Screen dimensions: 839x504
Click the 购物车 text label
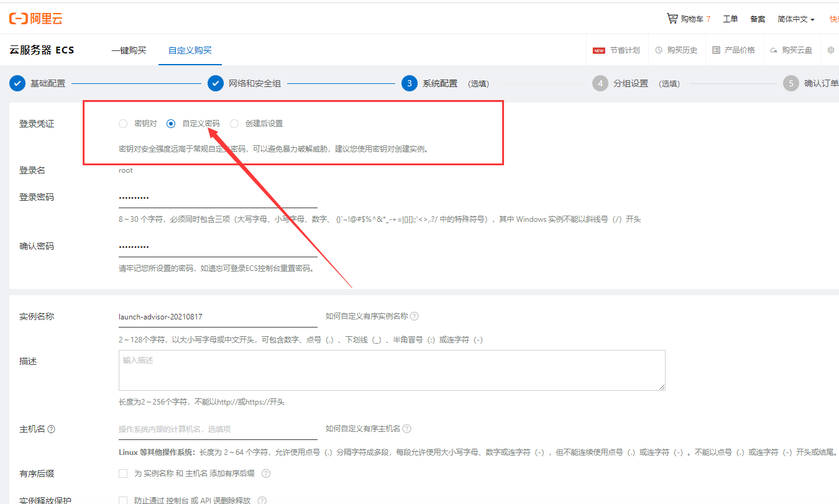[x=692, y=19]
